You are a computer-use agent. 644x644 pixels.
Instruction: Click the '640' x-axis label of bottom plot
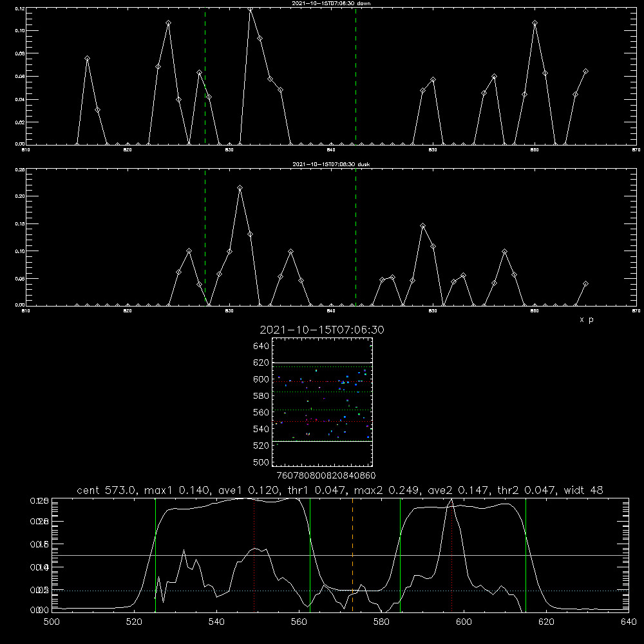pyautogui.click(x=629, y=622)
